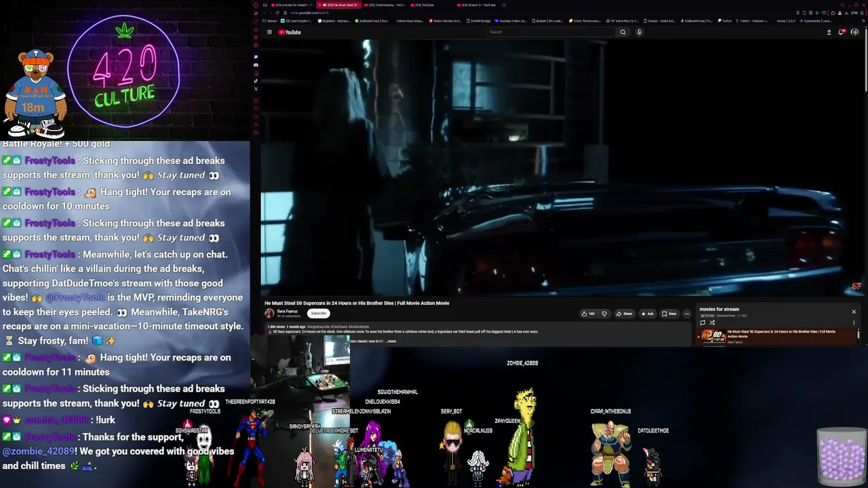Go to the YouTube home logo

(290, 32)
